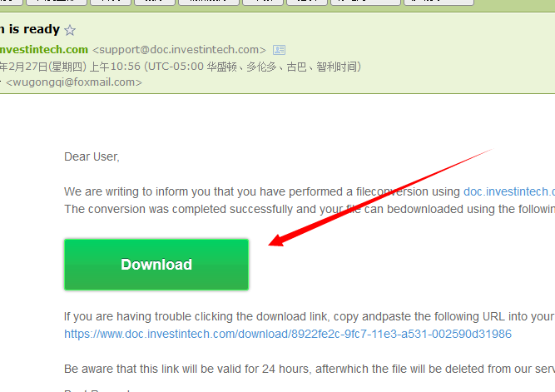Click the "If you are having trouble" sentence
555x392 pixels.
(310, 316)
